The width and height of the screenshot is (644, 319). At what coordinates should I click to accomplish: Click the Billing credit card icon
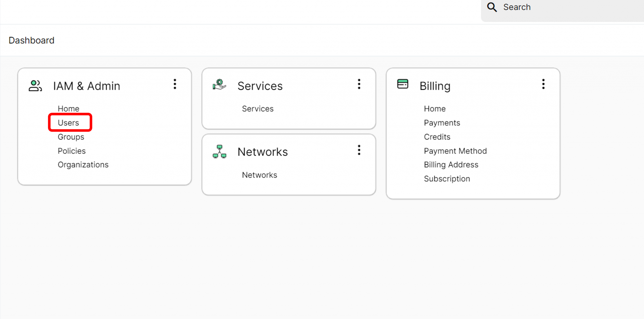(402, 84)
